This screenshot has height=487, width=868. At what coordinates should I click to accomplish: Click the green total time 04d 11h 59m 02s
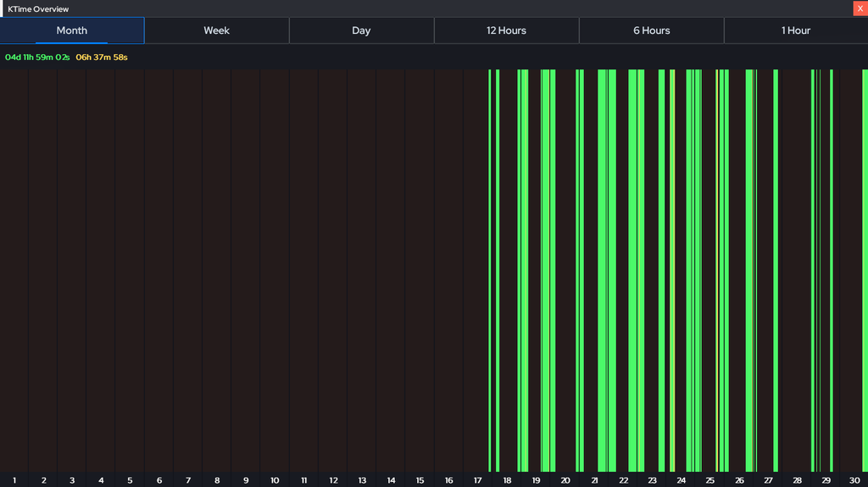[x=37, y=57]
